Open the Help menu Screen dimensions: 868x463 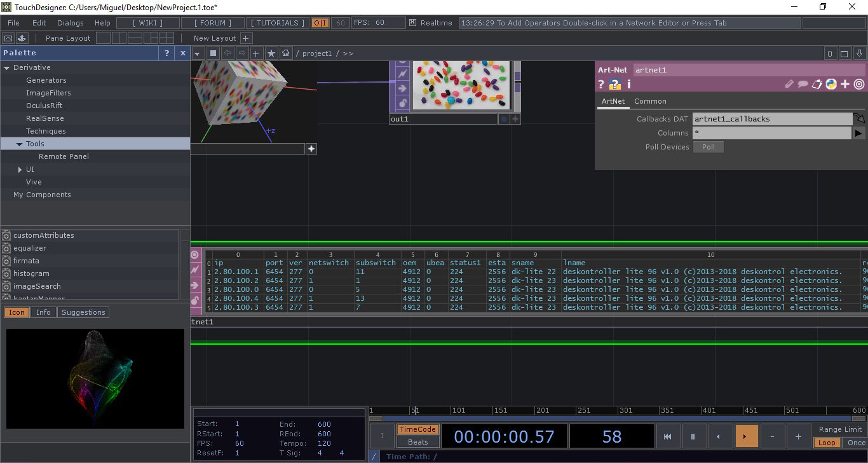(102, 22)
